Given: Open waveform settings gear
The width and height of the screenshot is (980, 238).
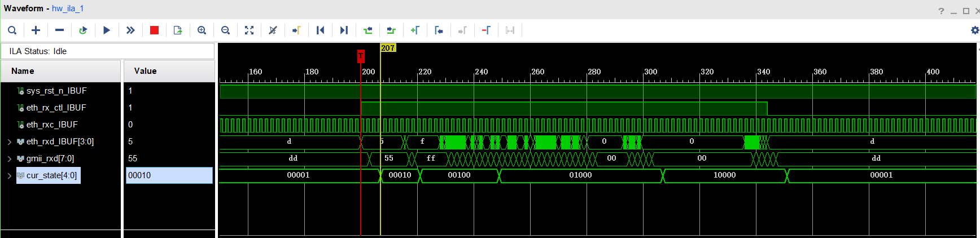Looking at the screenshot, I should click(974, 30).
